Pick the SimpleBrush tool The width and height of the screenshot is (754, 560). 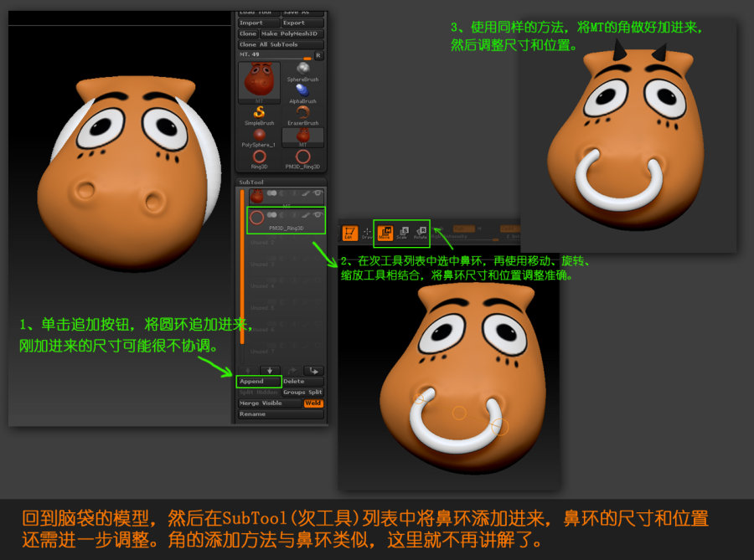259,116
